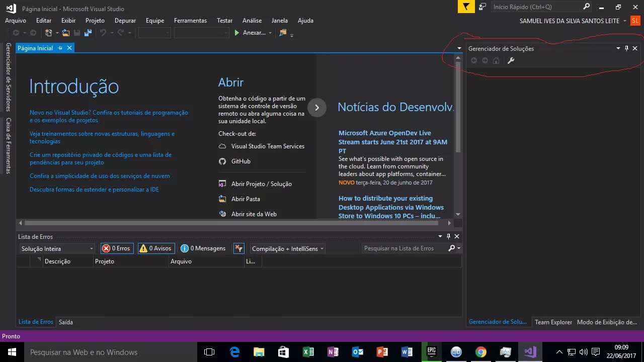The width and height of the screenshot is (644, 362).
Task: Sort by the Descrição column header
Action: (x=68, y=261)
